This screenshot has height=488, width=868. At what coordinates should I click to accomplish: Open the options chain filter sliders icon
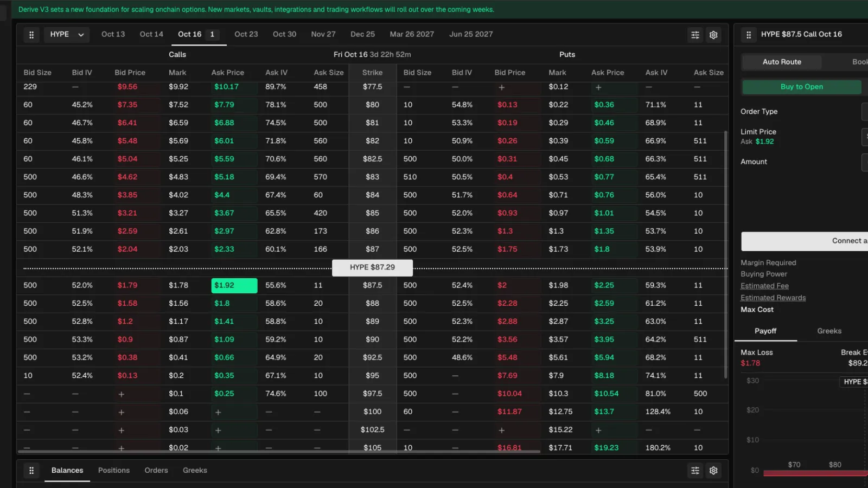click(x=695, y=35)
